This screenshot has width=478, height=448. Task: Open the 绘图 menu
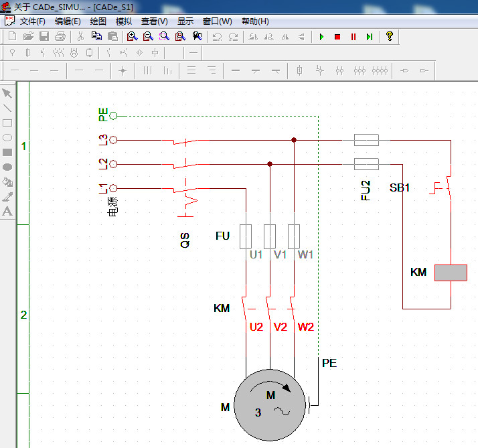pos(98,21)
